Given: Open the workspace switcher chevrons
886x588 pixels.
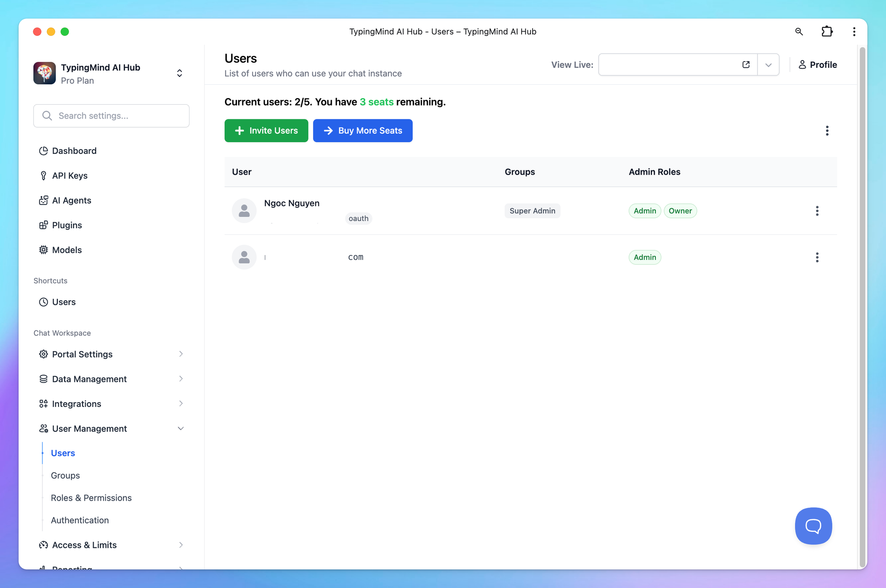Looking at the screenshot, I should 180,73.
